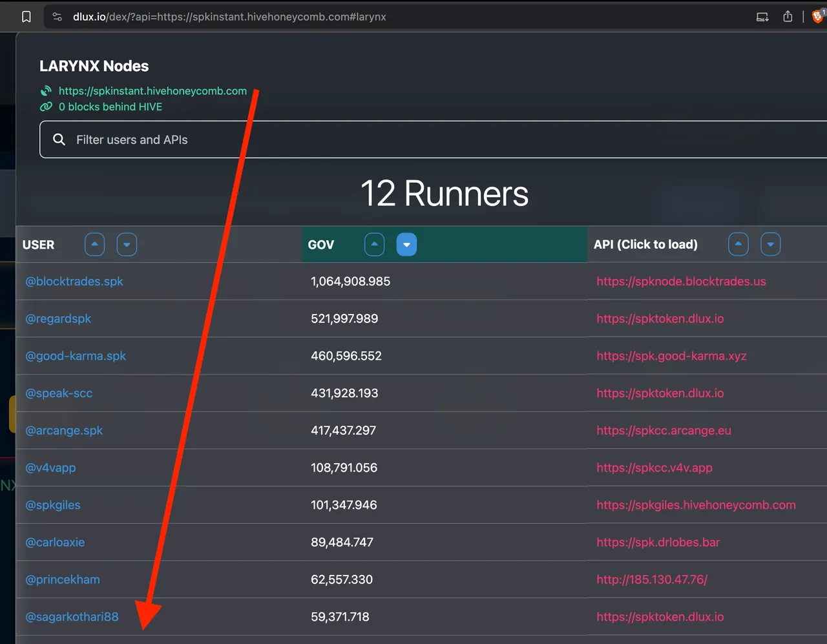The image size is (827, 644).
Task: Sort API column descending
Action: click(771, 244)
